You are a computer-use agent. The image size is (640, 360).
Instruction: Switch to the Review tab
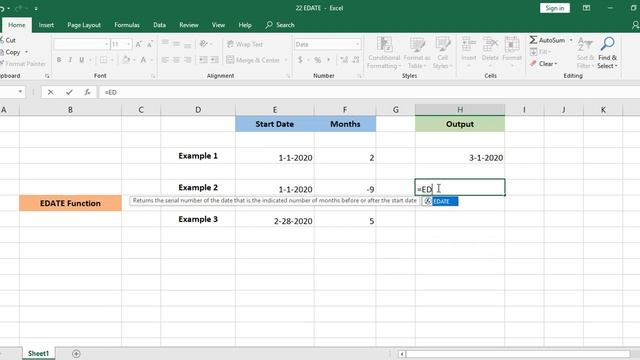(189, 25)
